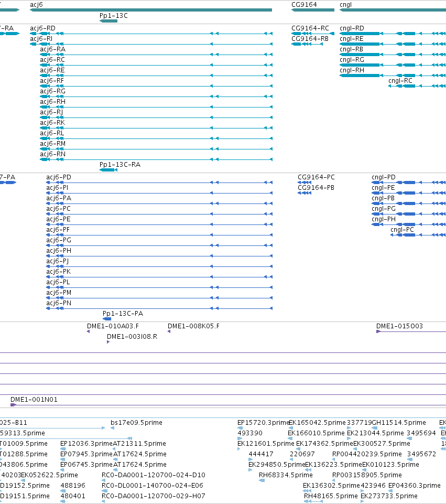This screenshot has height=504, width=446.
Task: Click the acj6-PA CDS label
Action: click(59, 198)
